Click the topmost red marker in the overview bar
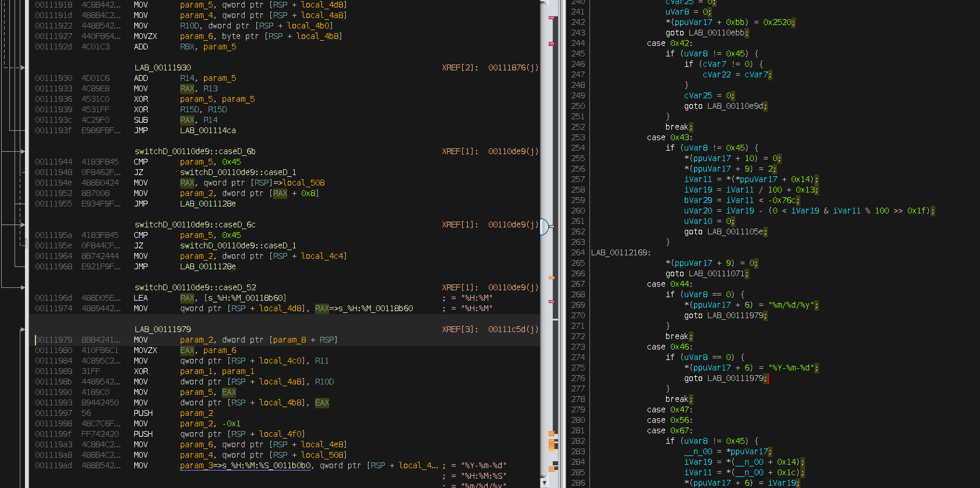Screen dimensions: 980x488 point(551,17)
